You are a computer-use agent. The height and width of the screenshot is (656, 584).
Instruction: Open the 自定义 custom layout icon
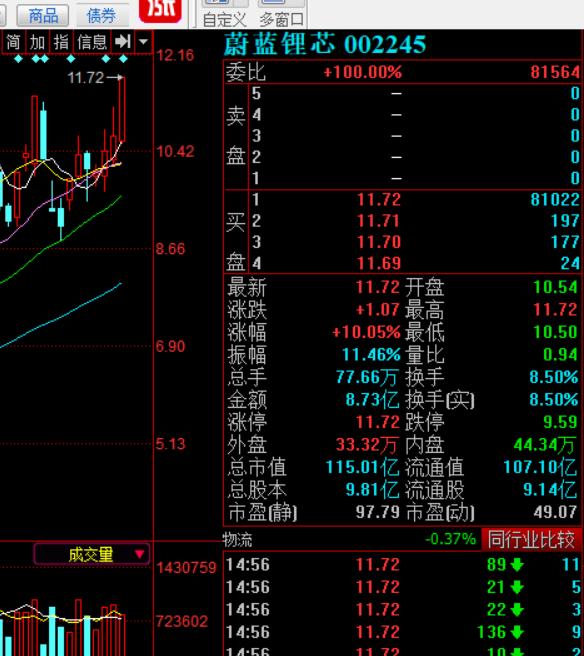[x=225, y=14]
